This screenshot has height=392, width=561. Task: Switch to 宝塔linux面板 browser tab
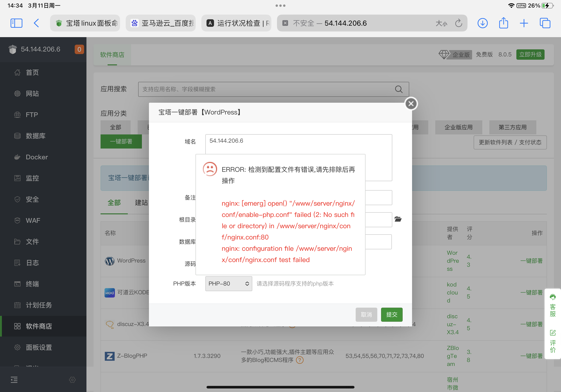click(x=85, y=23)
